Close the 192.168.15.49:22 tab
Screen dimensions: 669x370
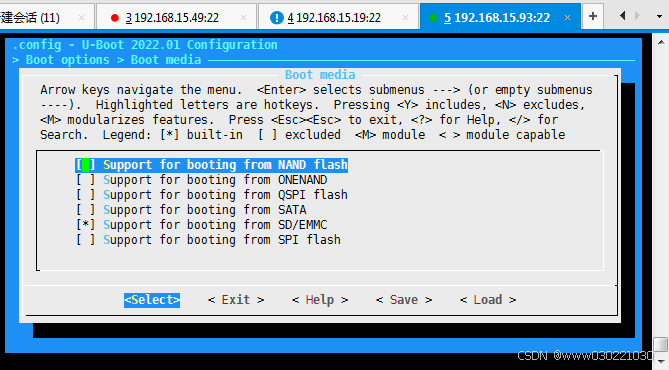coord(243,17)
